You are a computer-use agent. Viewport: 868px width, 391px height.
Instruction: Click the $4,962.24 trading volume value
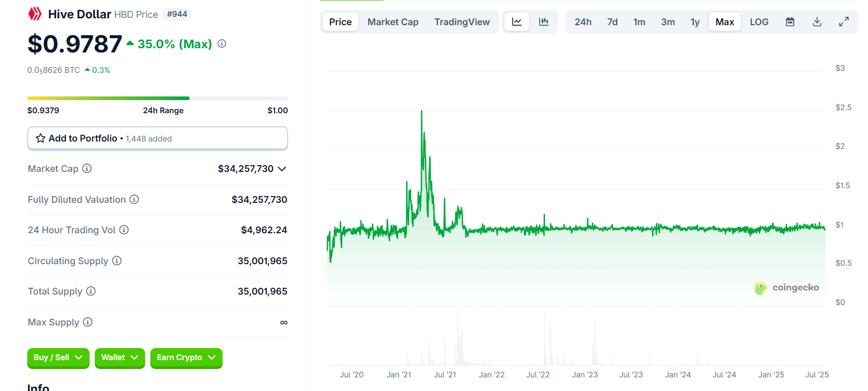[264, 230]
